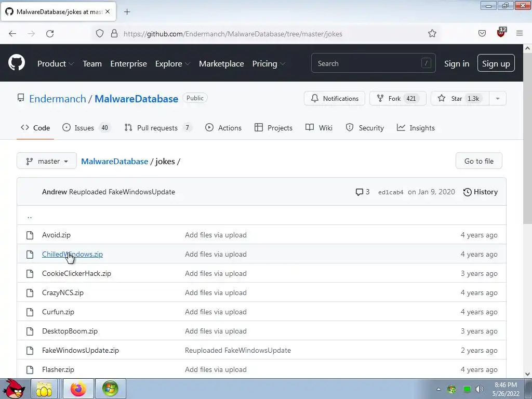532x399 pixels.
Task: Open the shield tracking protection icon
Action: pyautogui.click(x=99, y=33)
